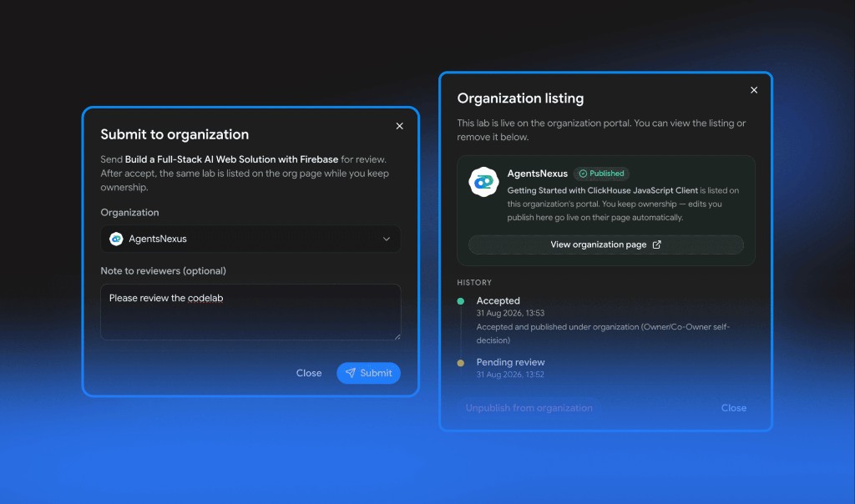855x504 pixels.
Task: Focus the Note to reviewers text area
Action: (250, 312)
